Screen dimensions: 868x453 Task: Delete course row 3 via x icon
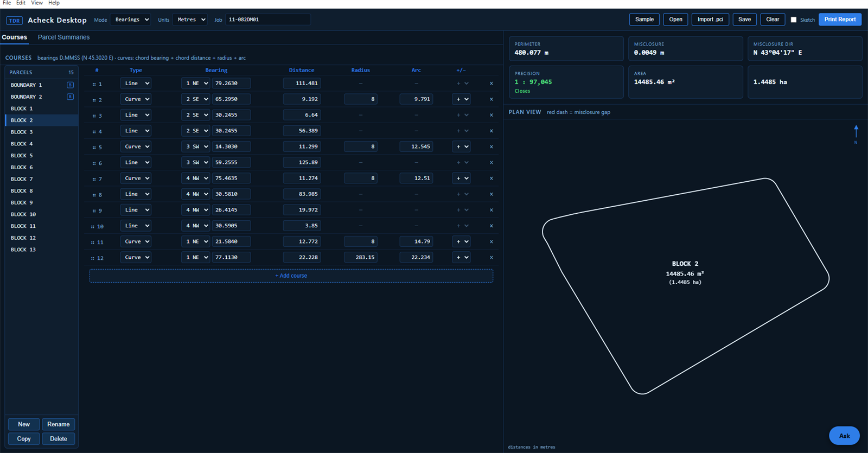pos(492,115)
